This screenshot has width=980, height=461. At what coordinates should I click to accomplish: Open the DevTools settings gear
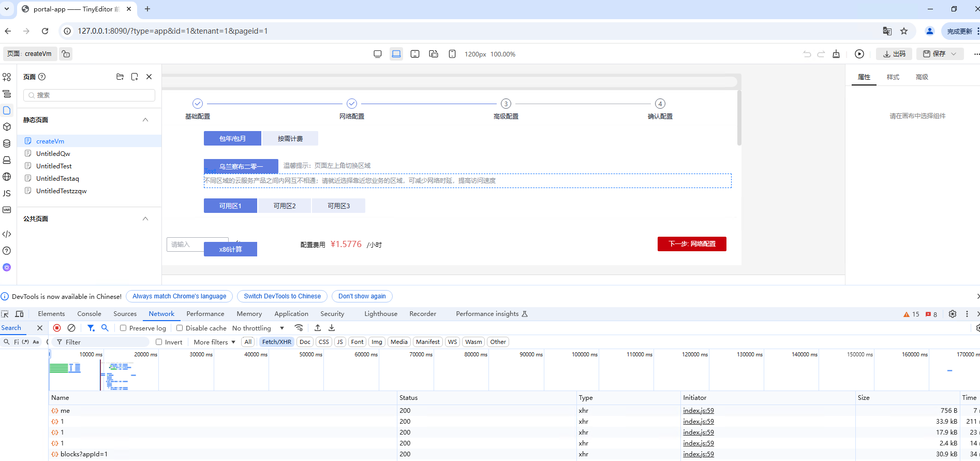(x=952, y=314)
